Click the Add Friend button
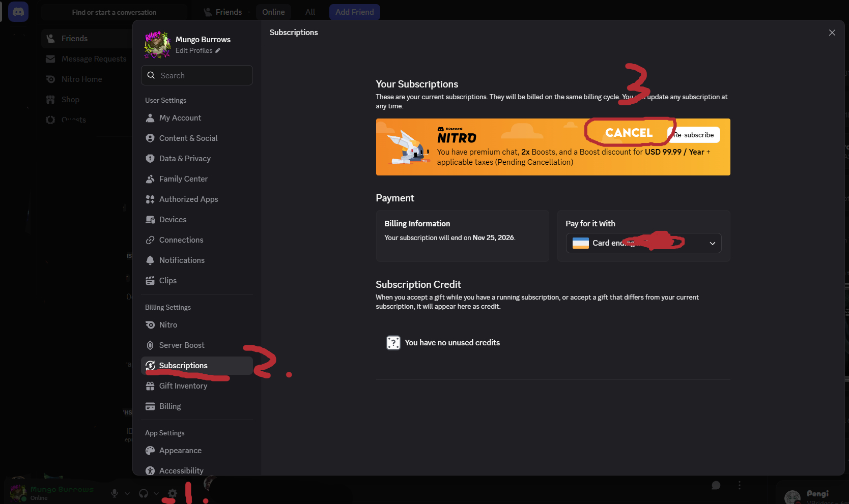This screenshot has width=849, height=504. [x=354, y=12]
